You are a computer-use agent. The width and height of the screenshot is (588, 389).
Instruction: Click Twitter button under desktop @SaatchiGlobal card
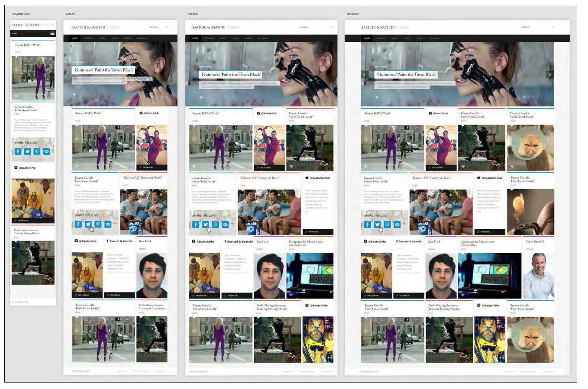click(490, 232)
